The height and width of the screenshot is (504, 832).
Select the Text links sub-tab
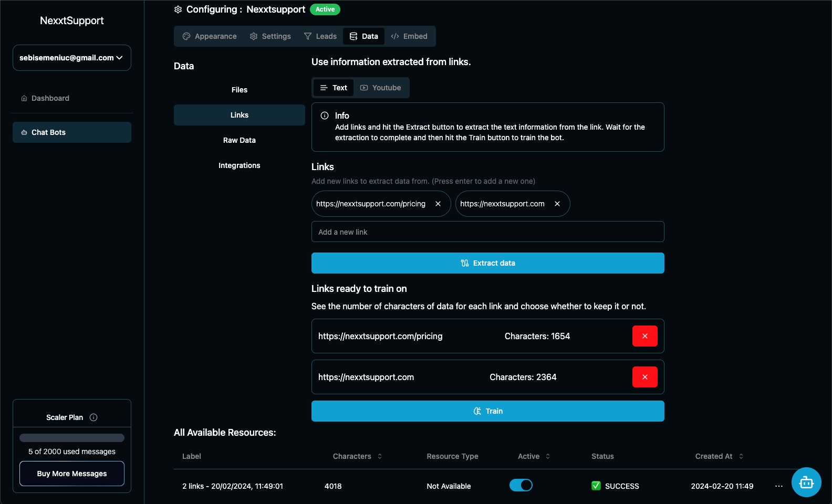334,88
